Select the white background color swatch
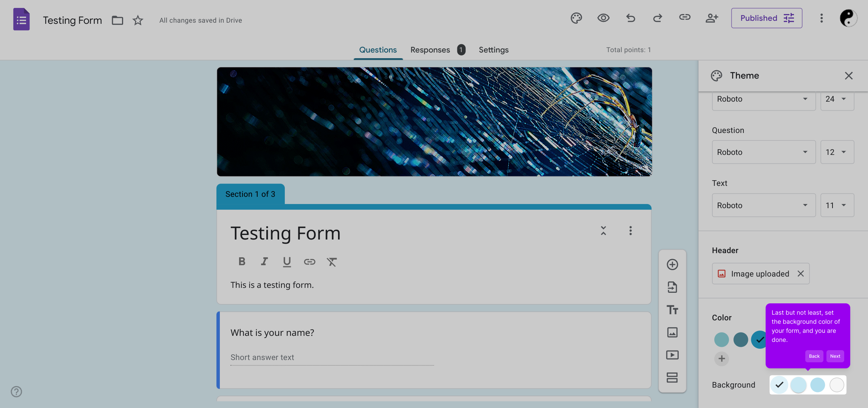The image size is (868, 408). click(837, 385)
